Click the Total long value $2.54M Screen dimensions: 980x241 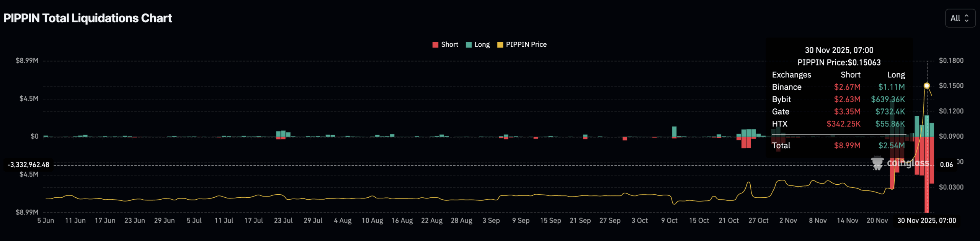point(892,146)
